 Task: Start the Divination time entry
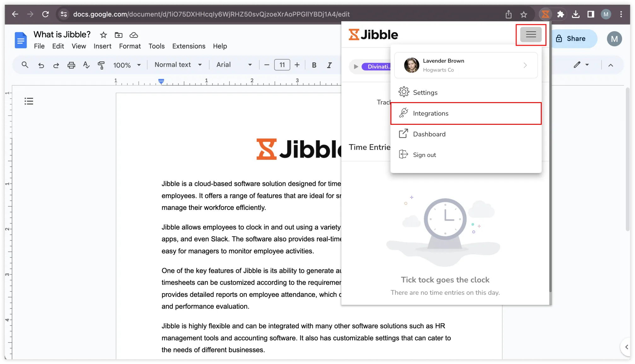(x=355, y=66)
